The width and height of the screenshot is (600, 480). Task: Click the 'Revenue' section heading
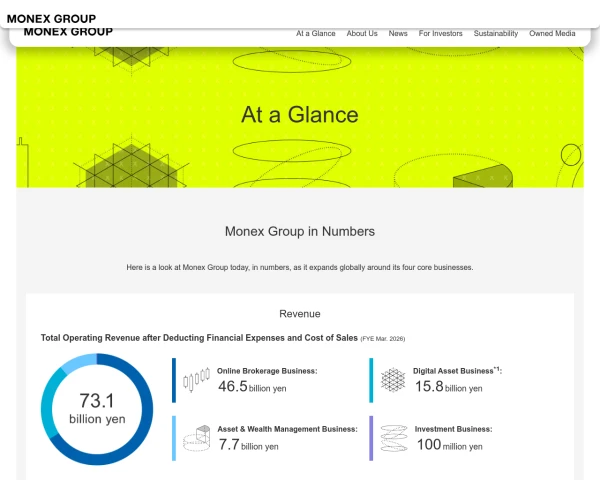tap(300, 314)
